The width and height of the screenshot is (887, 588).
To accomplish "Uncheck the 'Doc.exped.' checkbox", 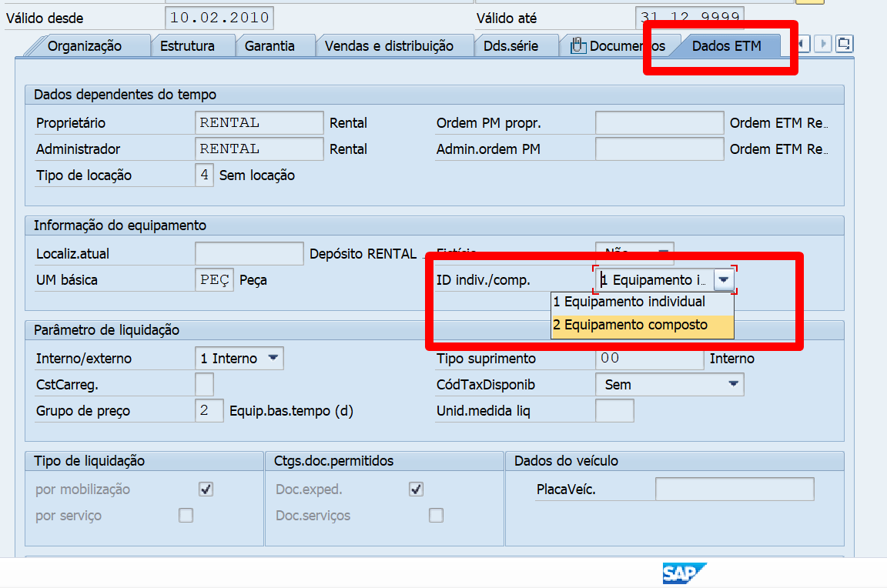I will [x=416, y=488].
